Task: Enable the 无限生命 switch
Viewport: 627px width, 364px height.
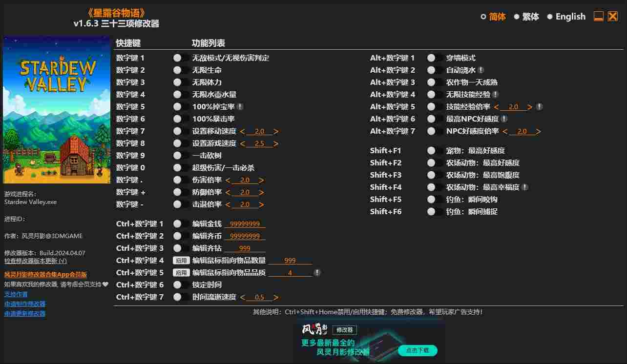Action: click(x=181, y=70)
